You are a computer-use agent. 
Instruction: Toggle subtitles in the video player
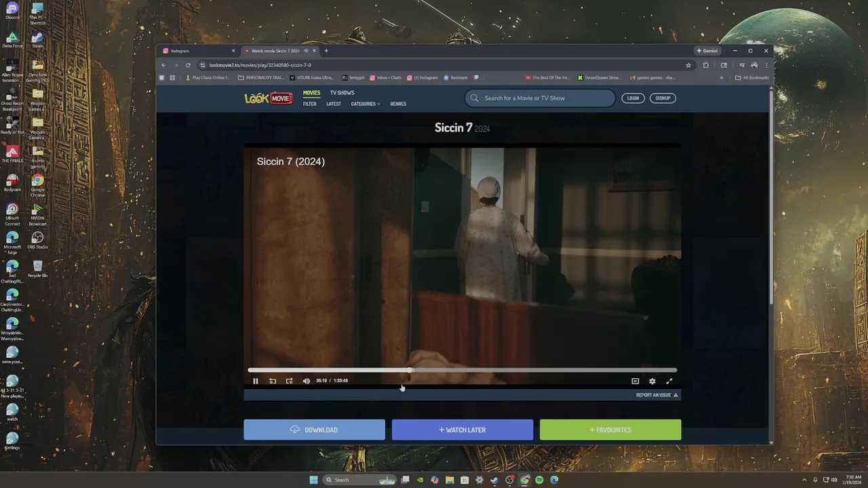[635, 381]
